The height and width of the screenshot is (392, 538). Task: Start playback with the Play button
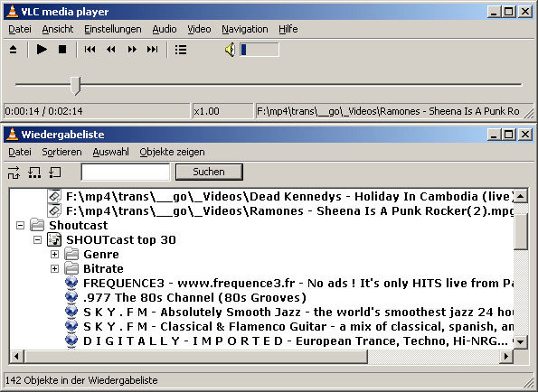point(42,50)
